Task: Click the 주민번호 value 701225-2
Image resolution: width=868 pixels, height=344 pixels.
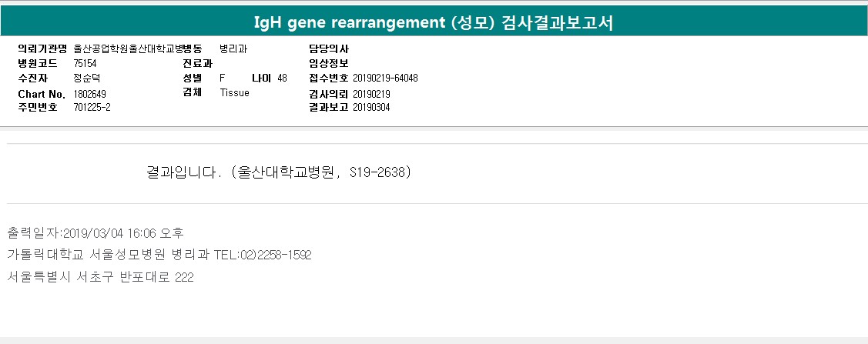Action: click(x=92, y=107)
